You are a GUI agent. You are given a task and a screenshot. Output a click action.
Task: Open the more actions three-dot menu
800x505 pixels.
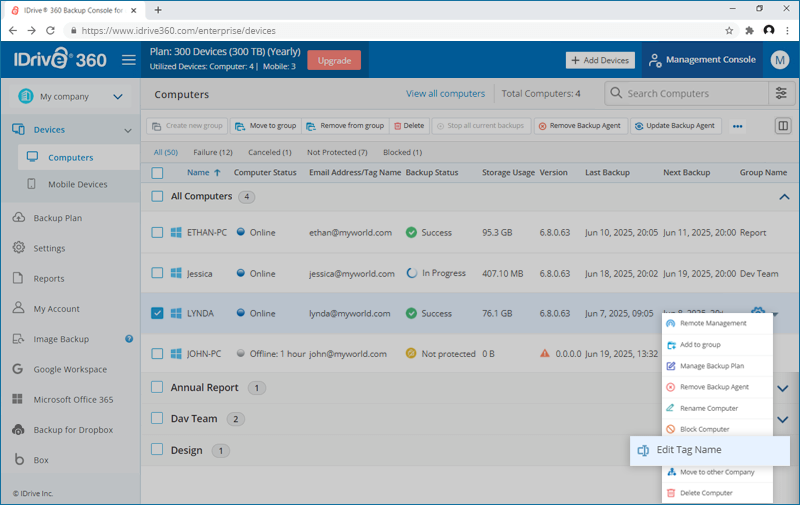[737, 126]
